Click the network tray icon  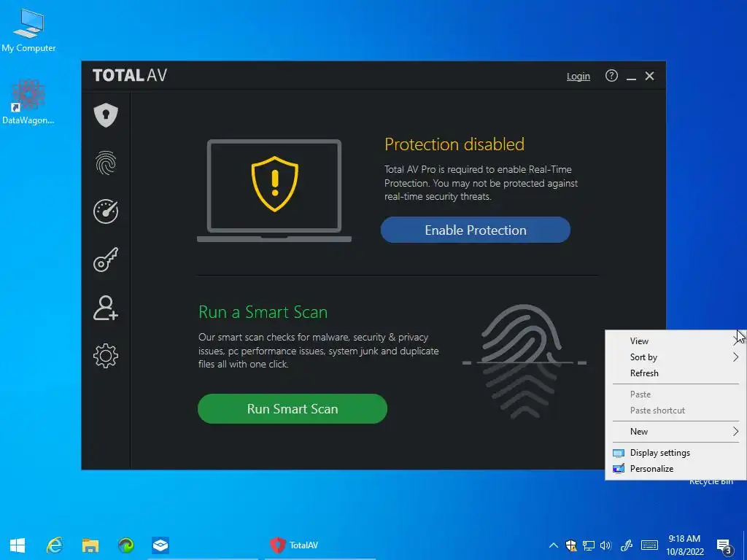point(589,545)
